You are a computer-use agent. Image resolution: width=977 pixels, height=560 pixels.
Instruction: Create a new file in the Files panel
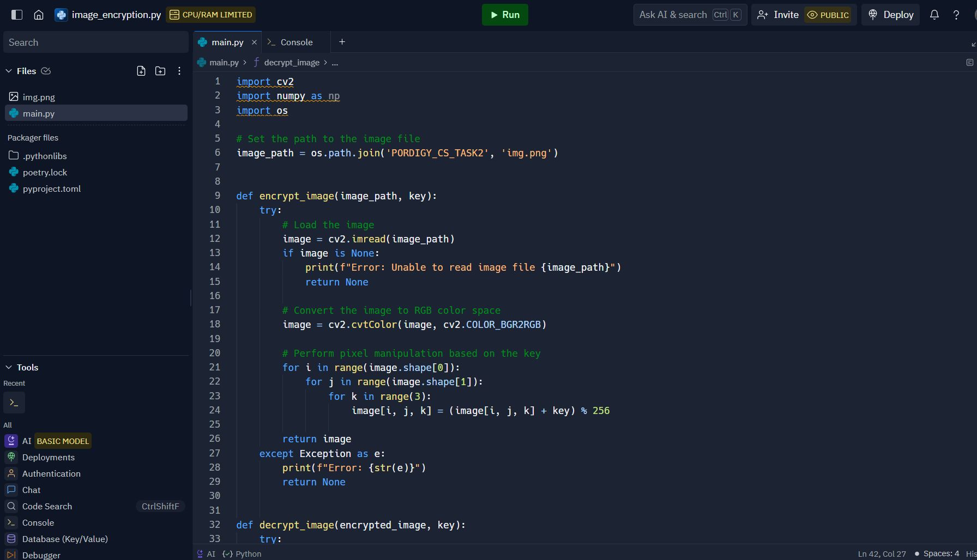141,71
